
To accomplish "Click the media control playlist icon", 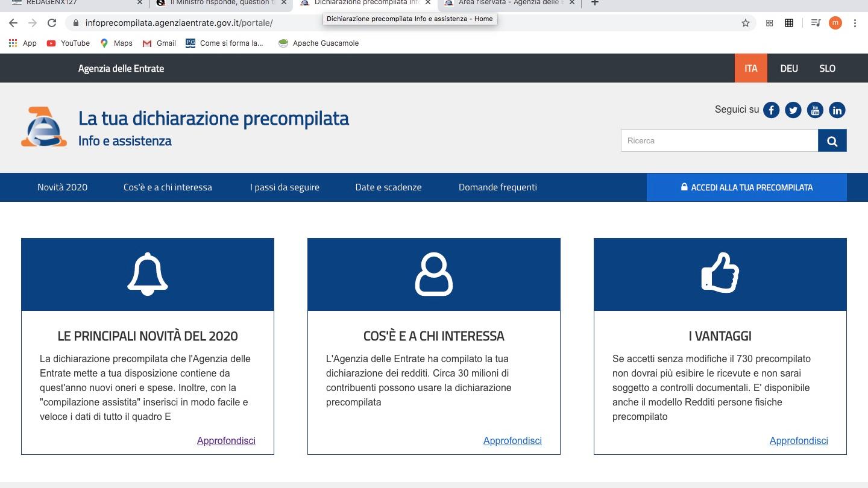I will click(x=816, y=23).
